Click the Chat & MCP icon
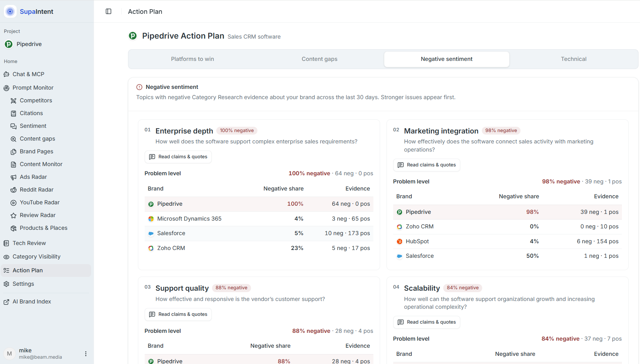The image size is (640, 364). pos(6,74)
